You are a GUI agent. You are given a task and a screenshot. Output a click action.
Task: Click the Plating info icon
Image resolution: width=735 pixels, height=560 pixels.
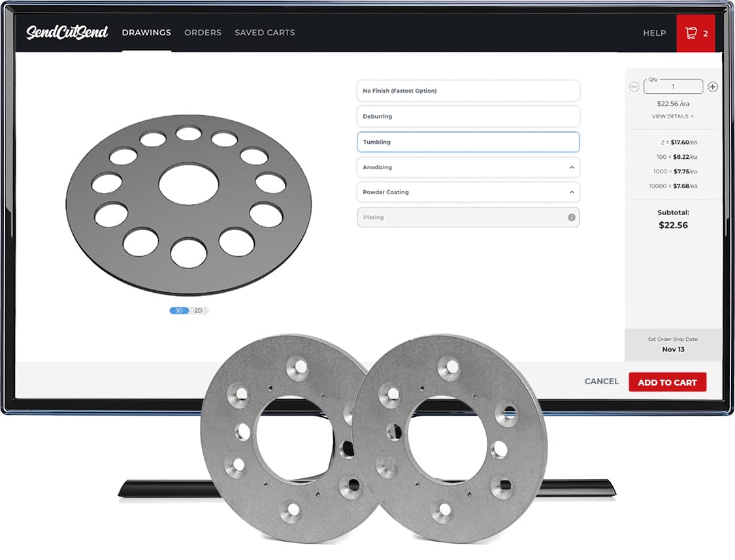572,218
